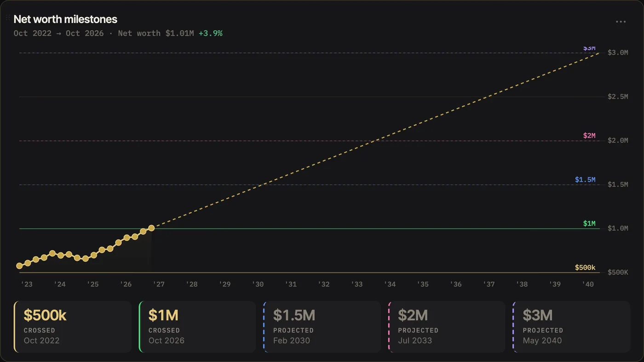Click the blue $1.5M milestone line label in chart
This screenshot has height=362, width=644.
pos(585,180)
